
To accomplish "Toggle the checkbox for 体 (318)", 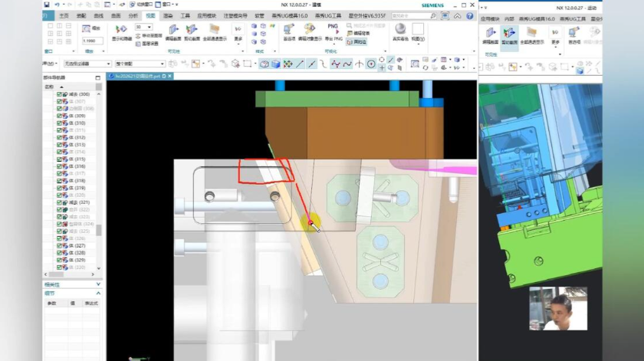I will (59, 181).
